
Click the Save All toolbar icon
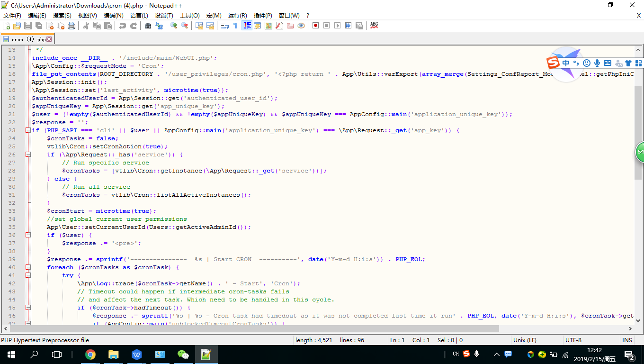38,26
